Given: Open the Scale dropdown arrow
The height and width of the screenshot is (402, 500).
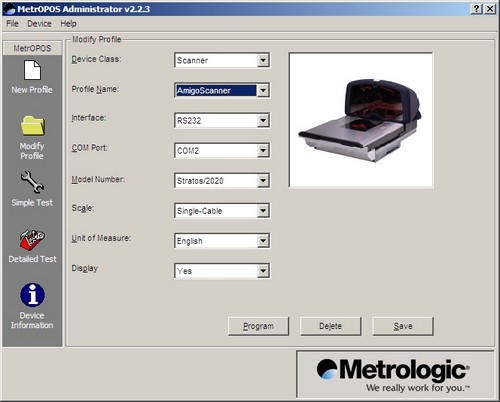Looking at the screenshot, I should pos(263,211).
